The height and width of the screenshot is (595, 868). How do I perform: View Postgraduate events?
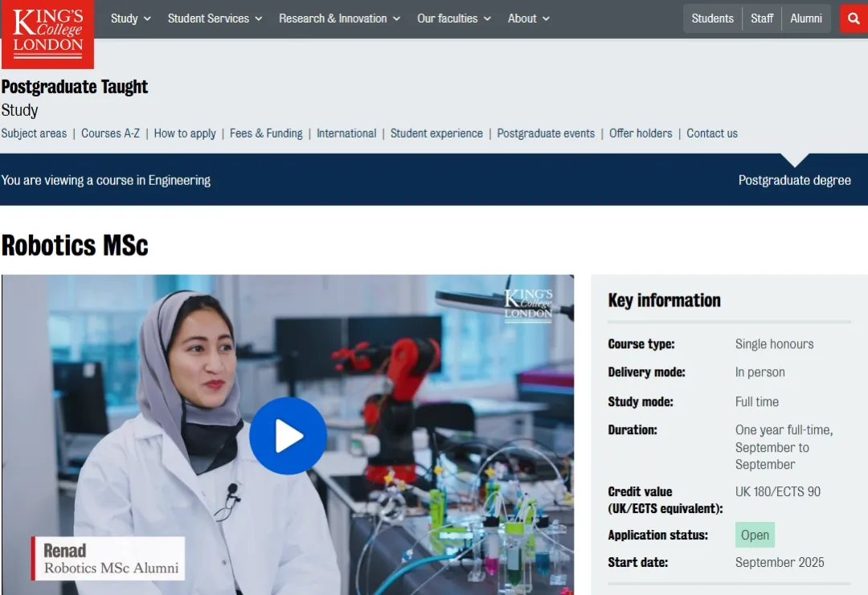coord(546,133)
